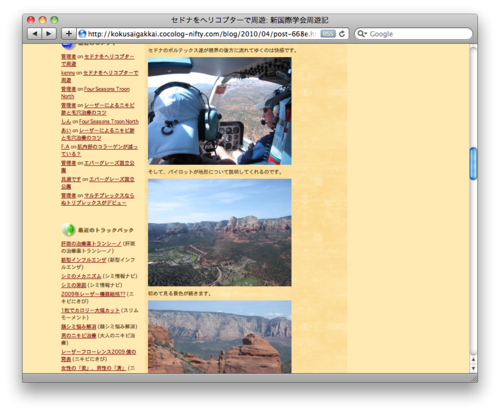
Task: Go forward with the Safari forward arrow
Action: tap(49, 34)
